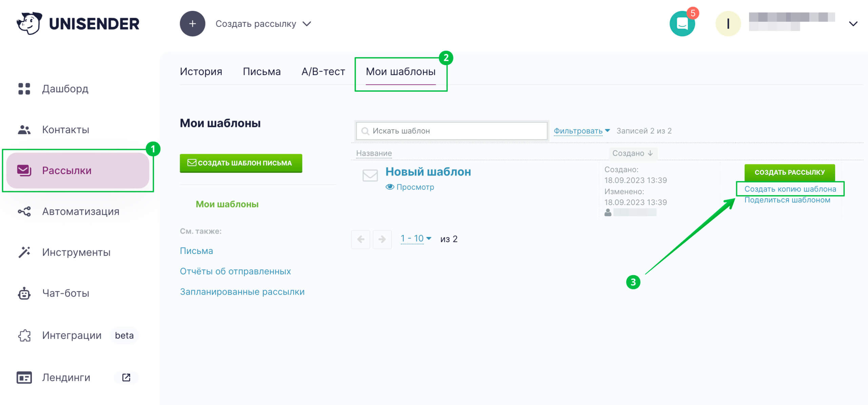
Task: Expand the account menu chevron
Action: pos(853,24)
